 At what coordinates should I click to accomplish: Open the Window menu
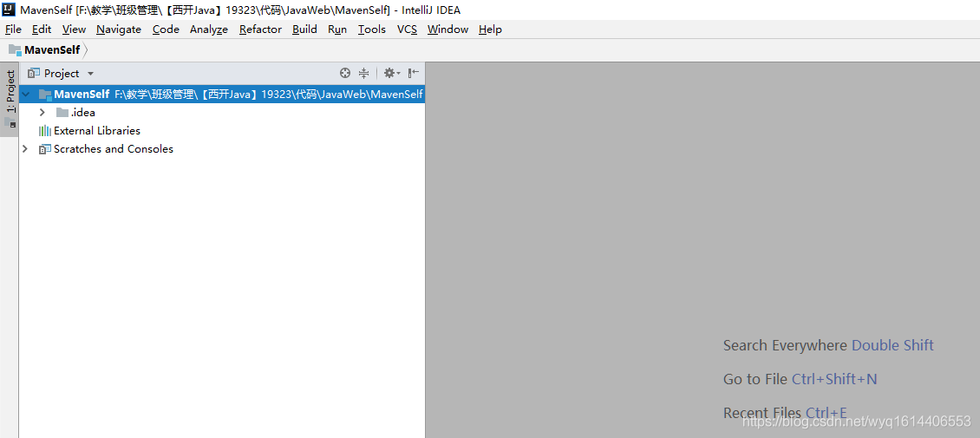click(448, 29)
